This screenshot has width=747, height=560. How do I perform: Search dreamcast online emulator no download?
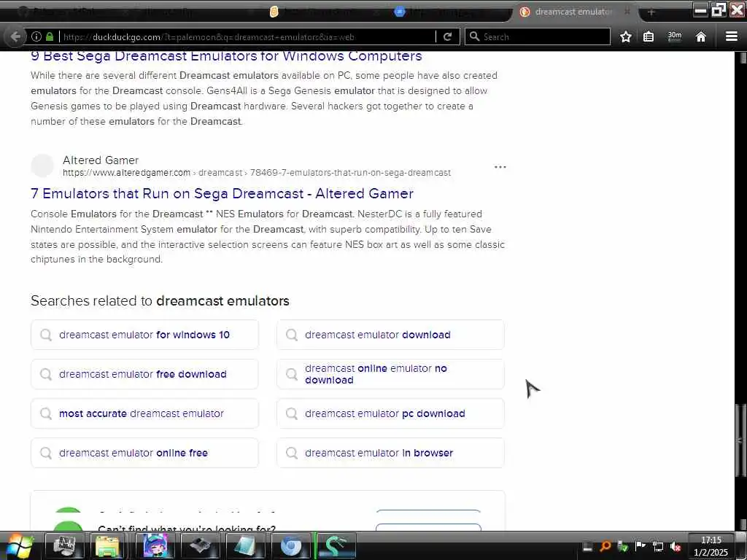(x=390, y=374)
